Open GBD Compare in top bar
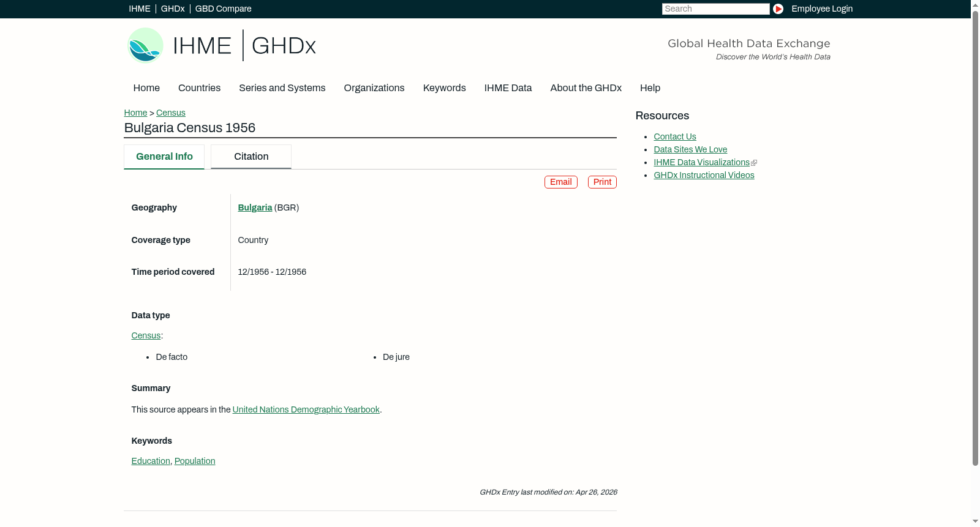 click(x=224, y=9)
